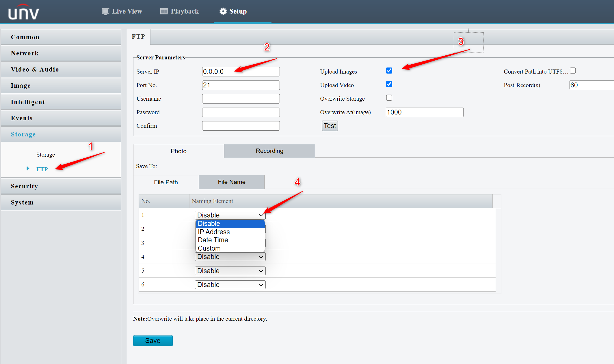Click the UNV logo
Image resolution: width=614 pixels, height=364 pixels.
coord(23,12)
